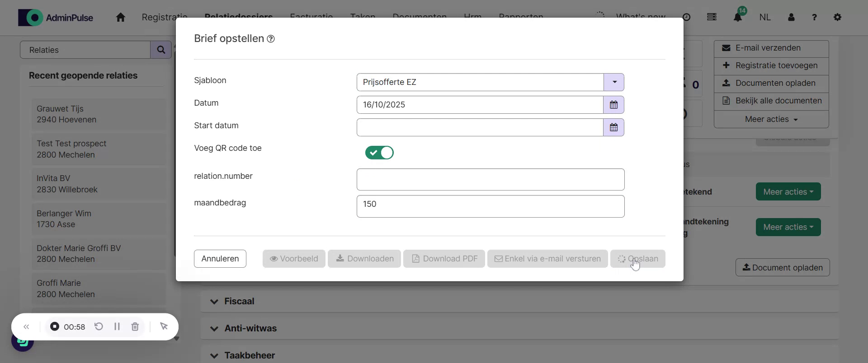The image size is (868, 363).
Task: Click Enkel via e-mail versturen button
Action: tap(547, 259)
